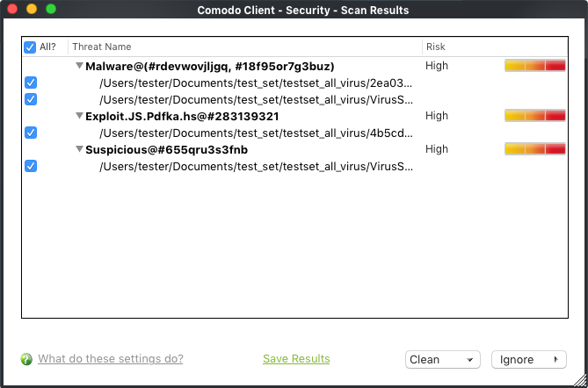Click the Exploit.JS.Pdfka.hs risk level bar
This screenshot has width=588, height=388.
pos(535,116)
